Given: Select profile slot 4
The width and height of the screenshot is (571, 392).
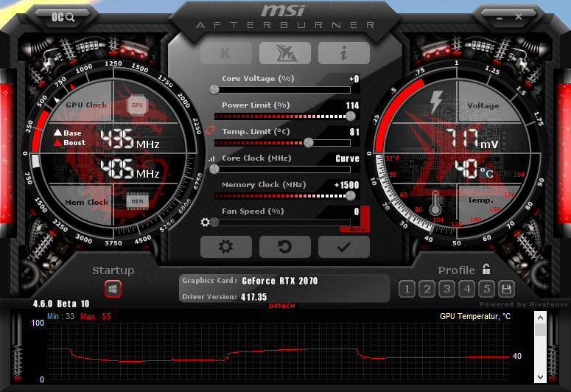Looking at the screenshot, I should tap(467, 290).
